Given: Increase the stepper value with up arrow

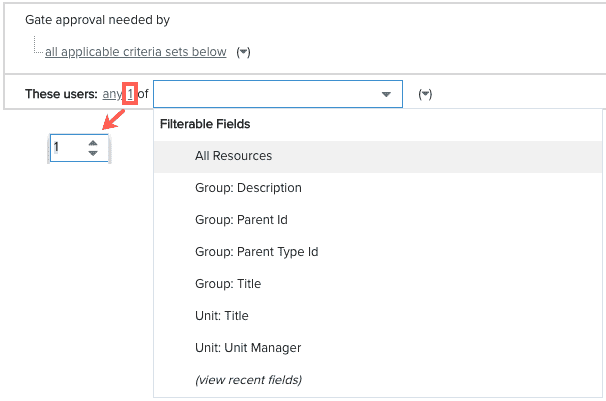Looking at the screenshot, I should (93, 143).
